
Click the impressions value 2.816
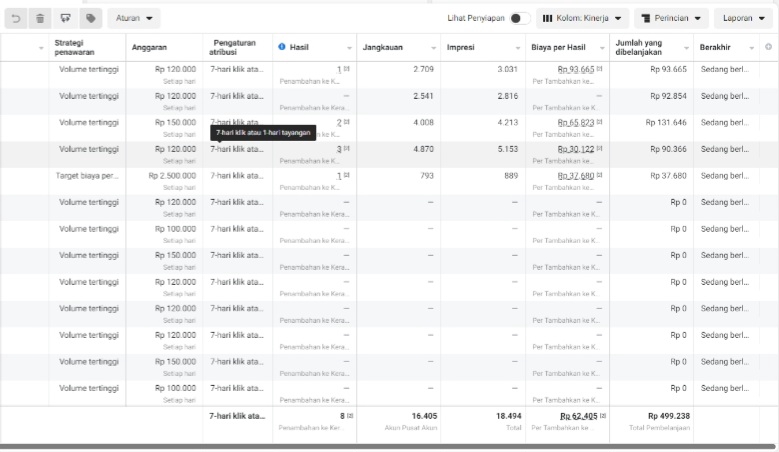click(x=508, y=96)
